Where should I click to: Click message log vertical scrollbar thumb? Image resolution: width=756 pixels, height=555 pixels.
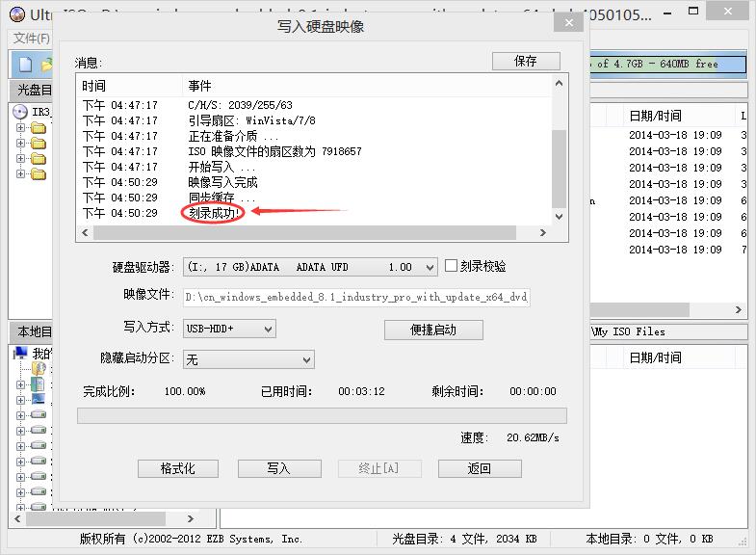[559, 169]
